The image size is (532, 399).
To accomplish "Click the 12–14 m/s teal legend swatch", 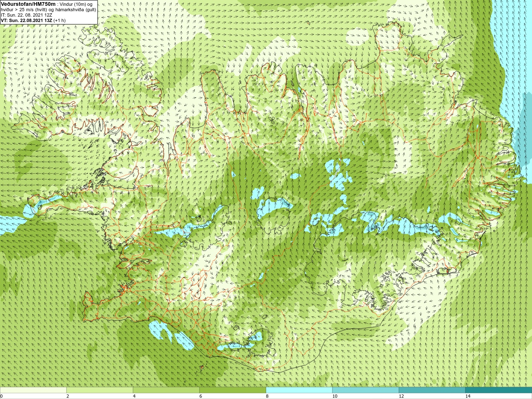I will point(432,390).
